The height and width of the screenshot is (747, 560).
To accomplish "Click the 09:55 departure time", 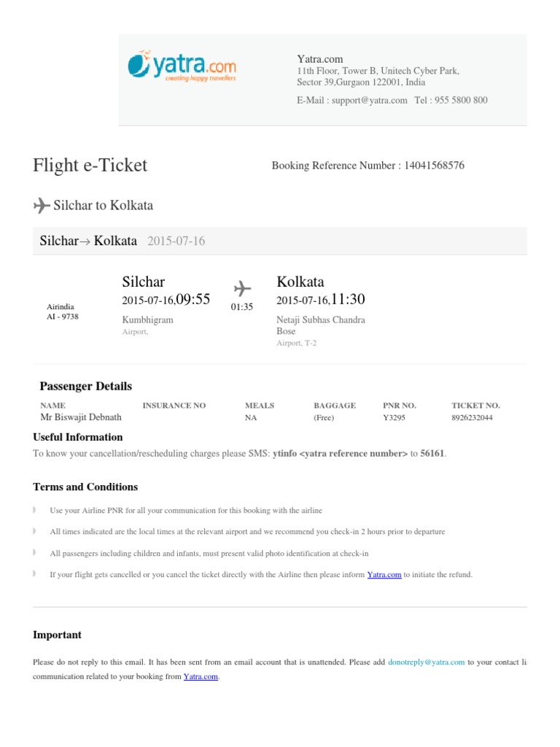I will [193, 300].
